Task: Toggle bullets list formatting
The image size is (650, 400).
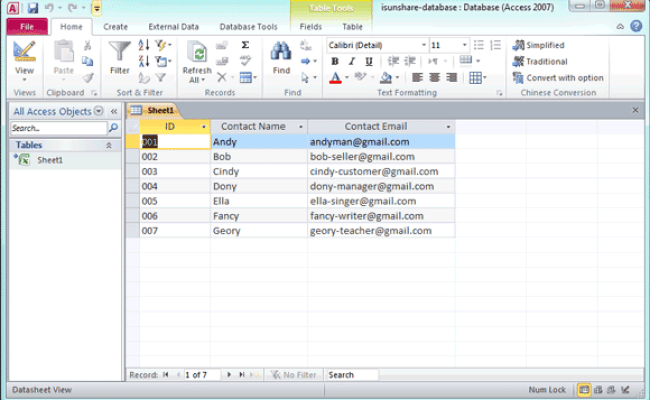Action: point(479,45)
